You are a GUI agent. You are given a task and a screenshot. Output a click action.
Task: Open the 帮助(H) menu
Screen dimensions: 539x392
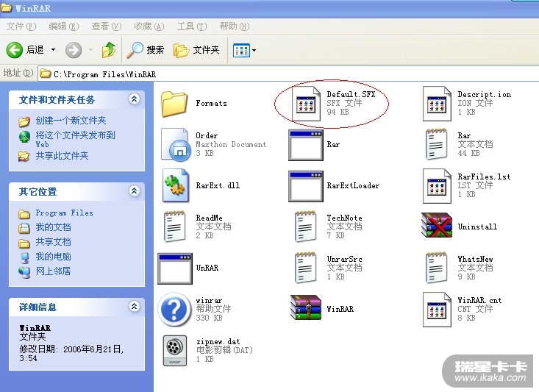click(x=234, y=26)
